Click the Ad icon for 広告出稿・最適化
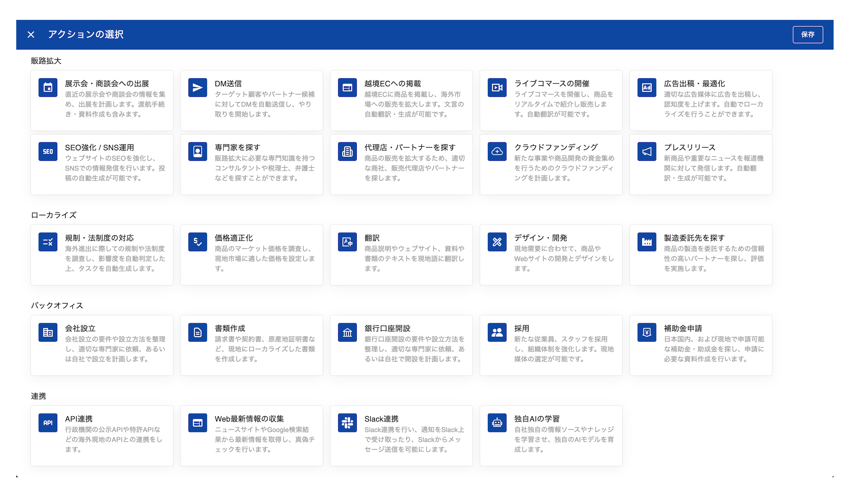 [646, 88]
